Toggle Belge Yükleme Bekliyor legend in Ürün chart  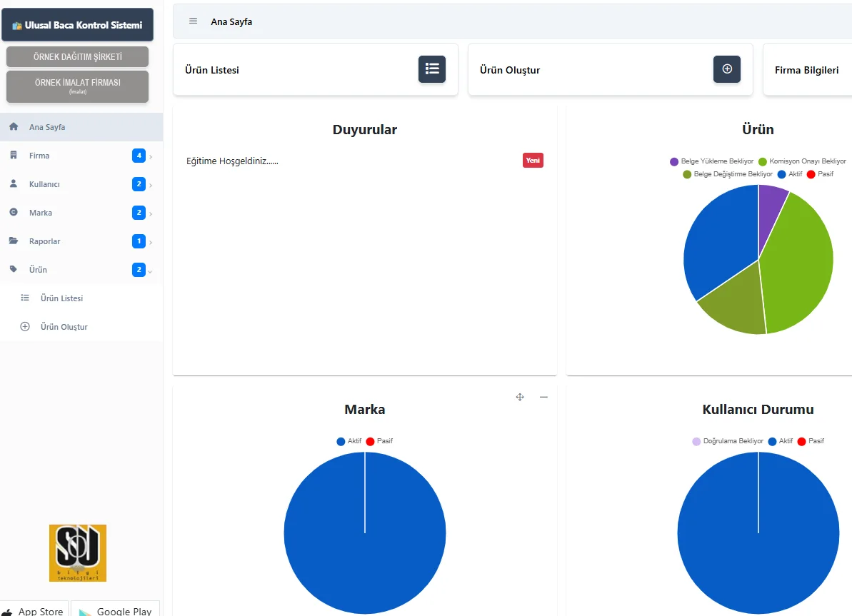click(712, 161)
